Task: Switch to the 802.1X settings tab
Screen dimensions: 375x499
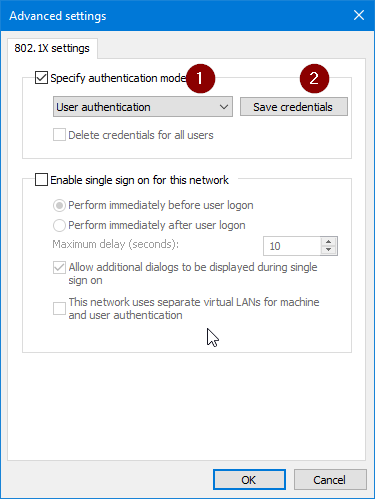Action: click(52, 48)
